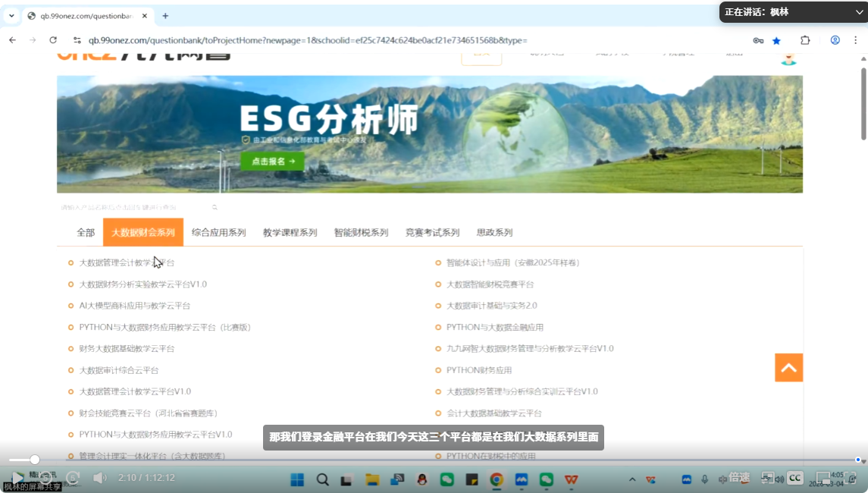Click the video progress bar slider
The height and width of the screenshot is (493, 868).
pyautogui.click(x=35, y=460)
